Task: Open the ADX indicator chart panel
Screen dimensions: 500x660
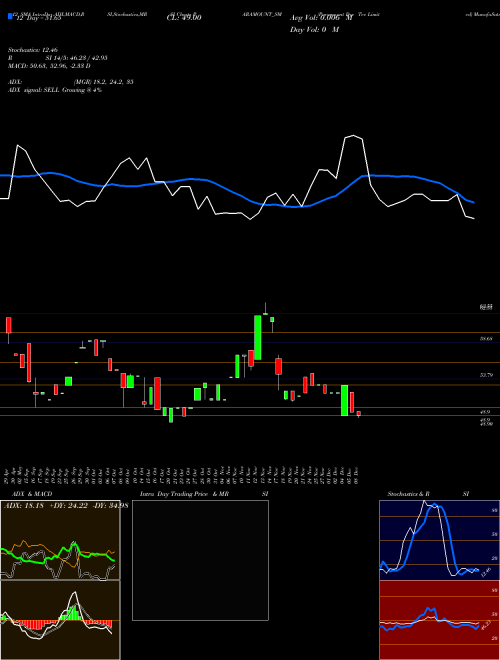Action: pyautogui.click(x=60, y=540)
